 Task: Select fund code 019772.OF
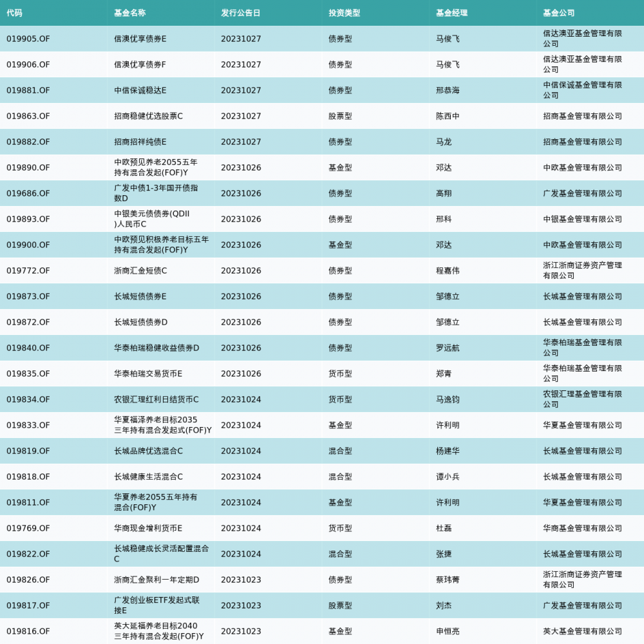[28, 270]
